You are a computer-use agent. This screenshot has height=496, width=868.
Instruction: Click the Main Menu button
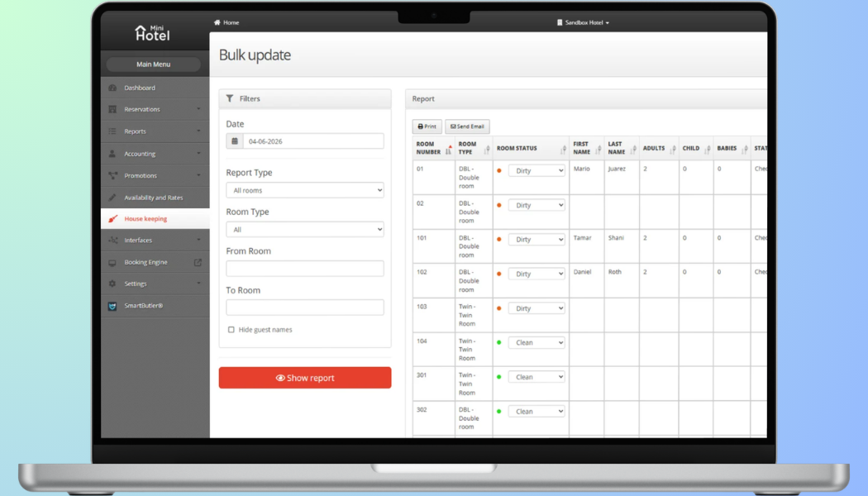pyautogui.click(x=153, y=64)
